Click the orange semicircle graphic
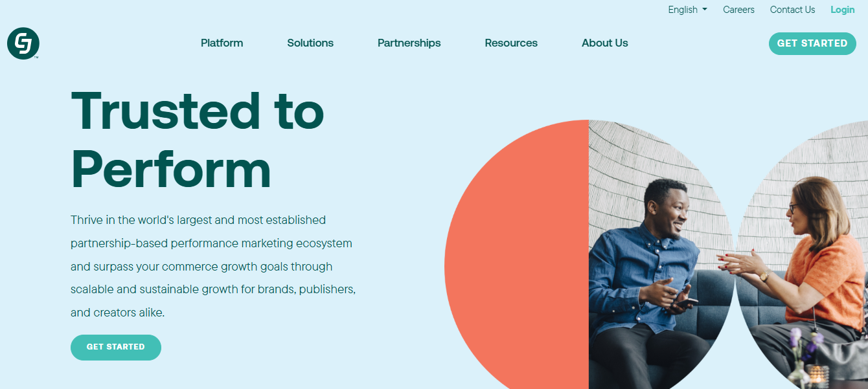Viewport: 868px width, 389px height. tap(518, 259)
